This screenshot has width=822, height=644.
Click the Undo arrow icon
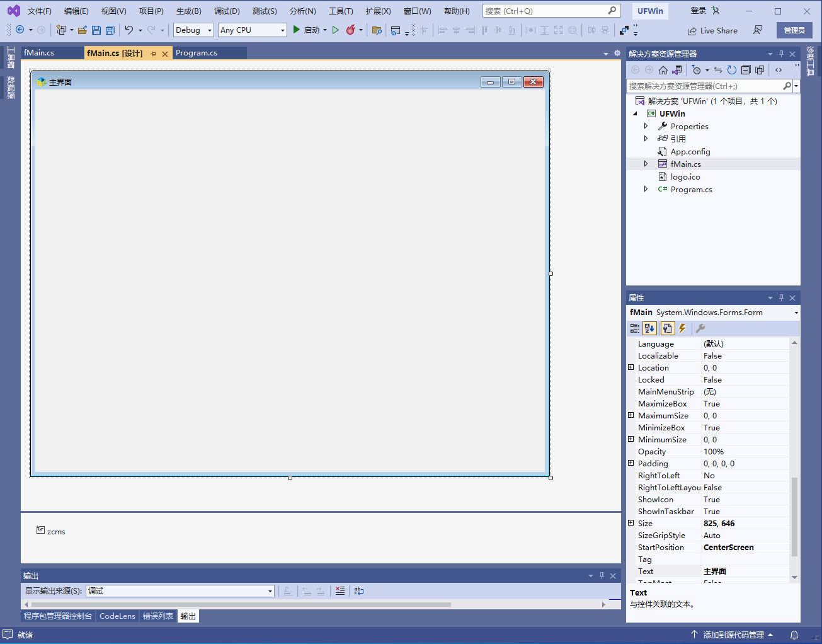point(129,30)
